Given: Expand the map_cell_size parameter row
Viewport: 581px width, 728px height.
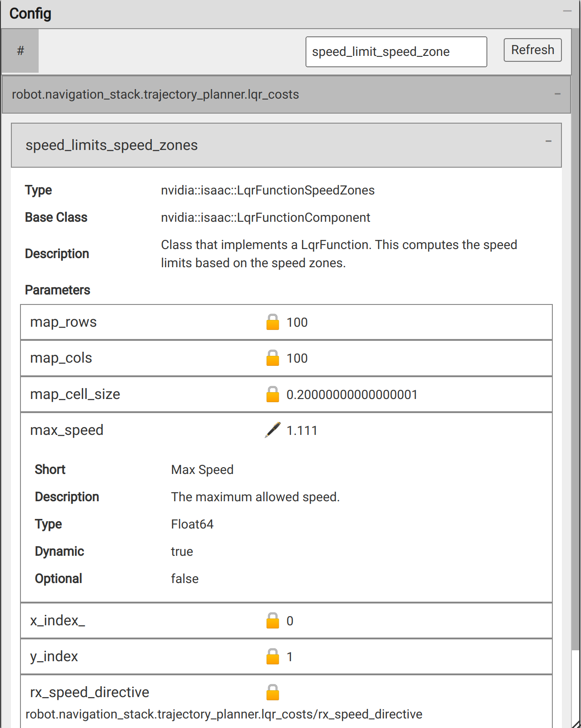Looking at the screenshot, I should pos(75,394).
